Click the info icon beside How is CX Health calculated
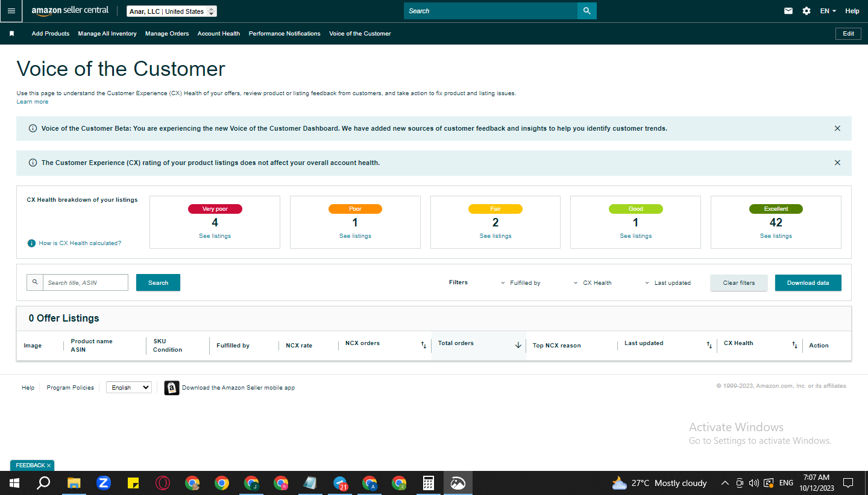Image resolution: width=868 pixels, height=495 pixels. [31, 243]
